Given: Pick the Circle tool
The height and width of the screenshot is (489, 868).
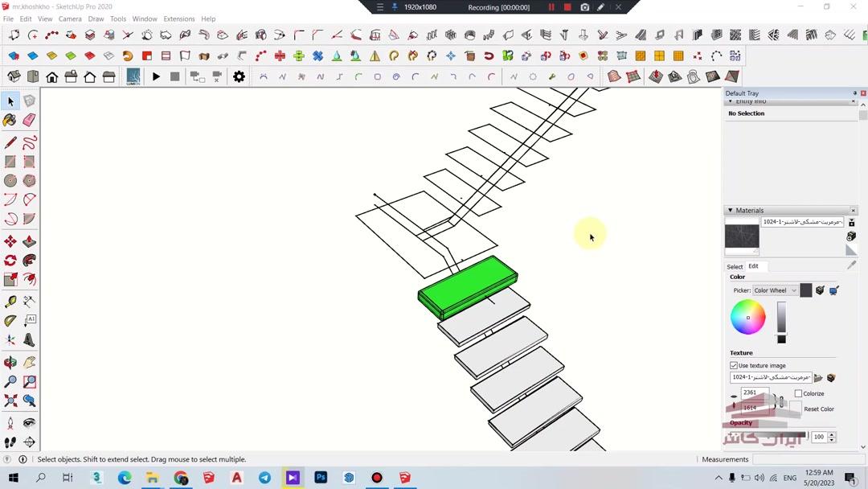Looking at the screenshot, I should pos(10,180).
